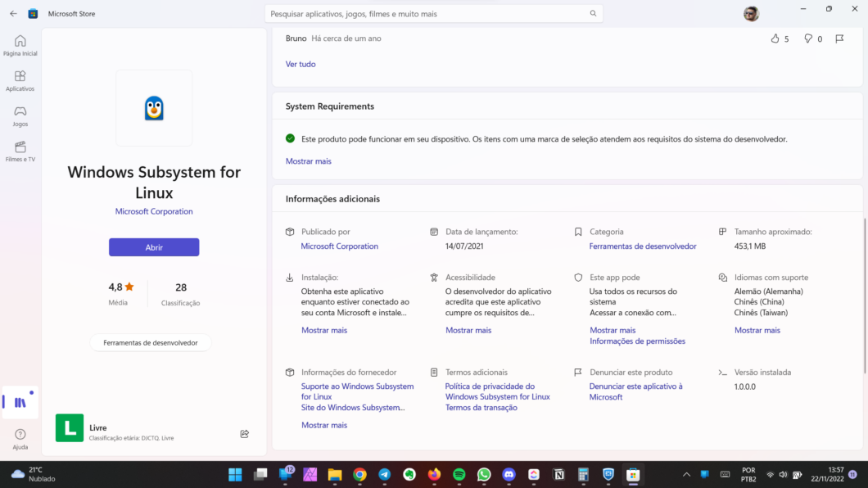
Task: Open Discord from the taskbar
Action: point(509,475)
